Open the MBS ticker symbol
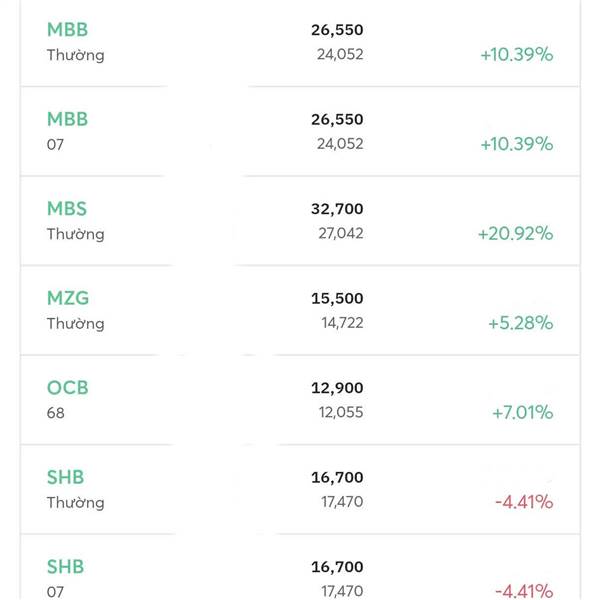 click(x=67, y=209)
